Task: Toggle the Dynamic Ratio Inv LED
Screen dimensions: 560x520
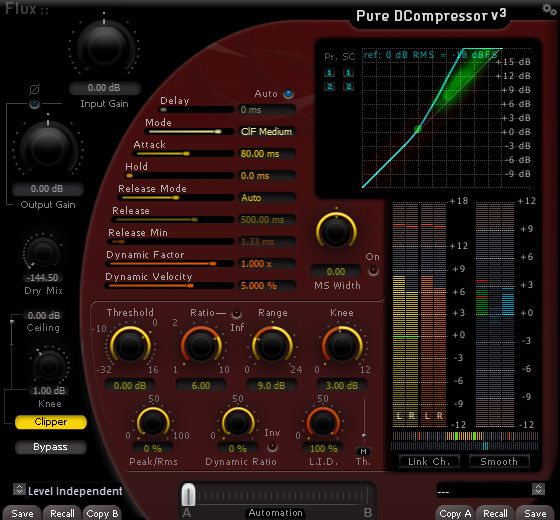Action: tap(272, 446)
